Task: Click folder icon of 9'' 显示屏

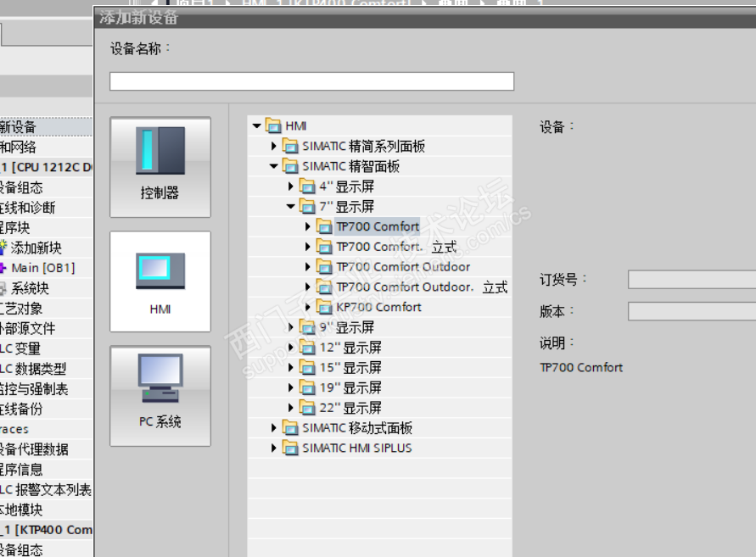Action: [307, 327]
